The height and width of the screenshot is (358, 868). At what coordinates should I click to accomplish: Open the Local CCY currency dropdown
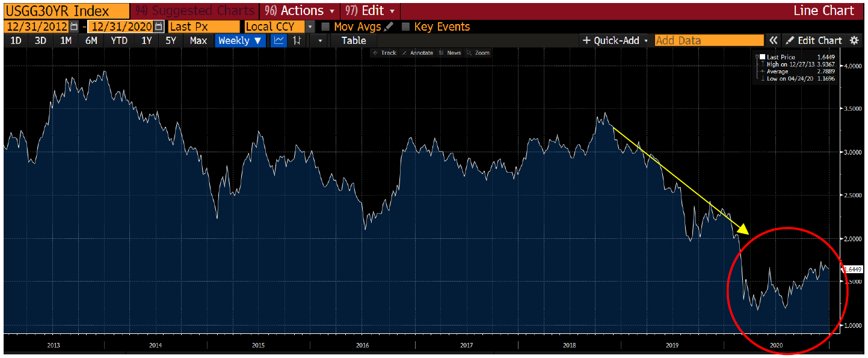tap(310, 26)
